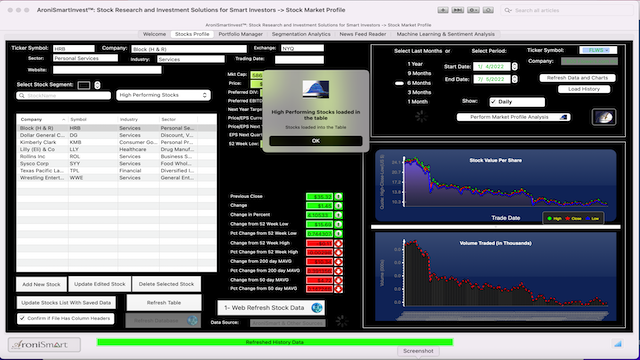Screen dimensions: 640x360
Task: Select the Sysco Corp table row
Action: pos(116,164)
